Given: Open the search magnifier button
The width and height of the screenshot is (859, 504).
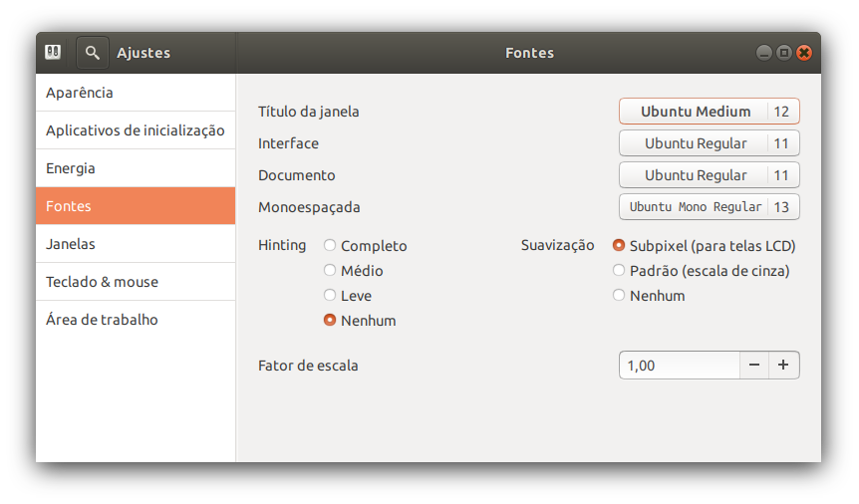Looking at the screenshot, I should tap(92, 53).
